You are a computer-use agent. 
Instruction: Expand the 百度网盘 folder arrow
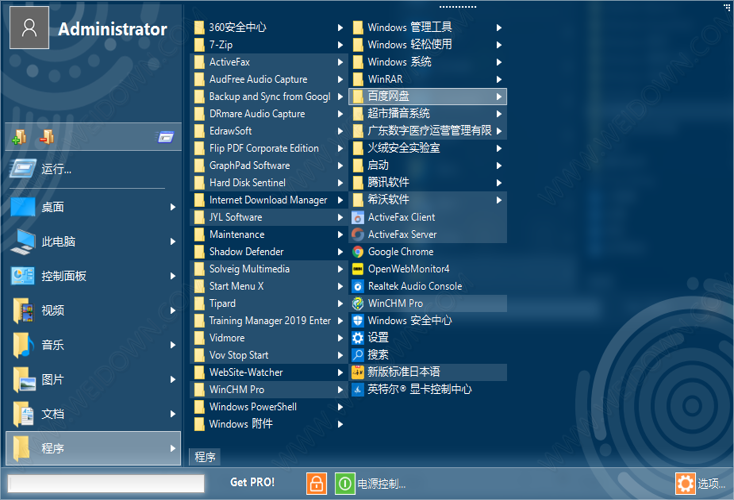499,96
